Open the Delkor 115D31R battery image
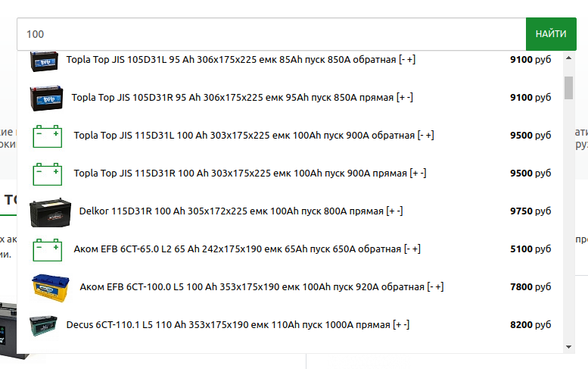The width and height of the screenshot is (588, 369). tap(50, 212)
